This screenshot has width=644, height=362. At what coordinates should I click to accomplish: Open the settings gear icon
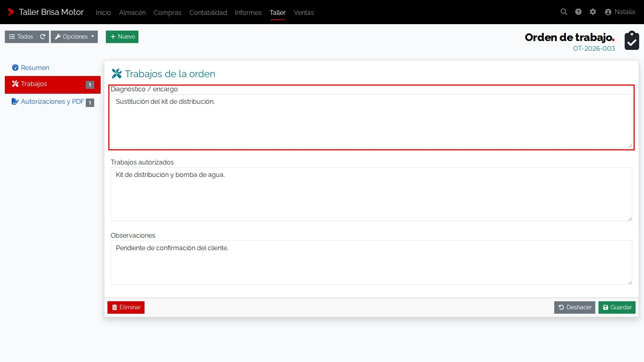pyautogui.click(x=593, y=12)
